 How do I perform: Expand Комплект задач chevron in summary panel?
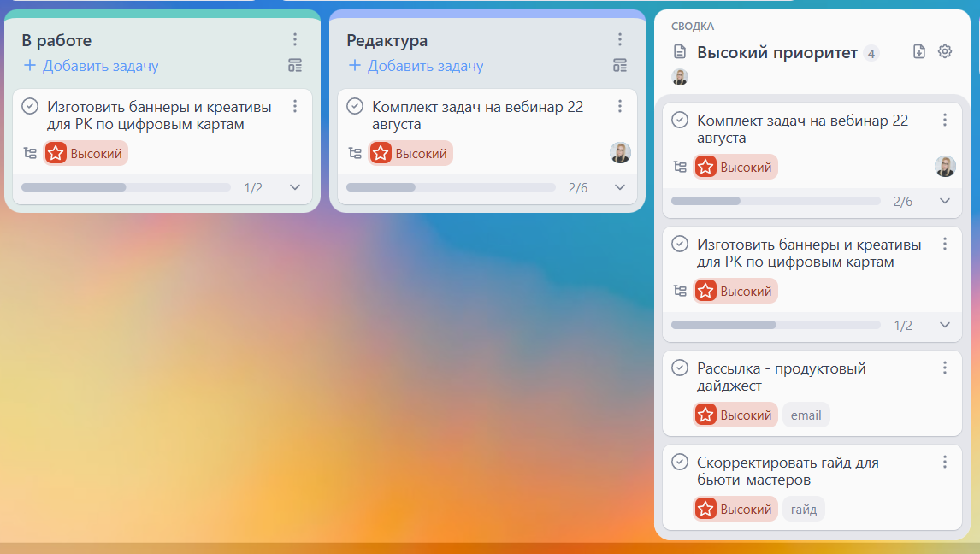point(944,200)
